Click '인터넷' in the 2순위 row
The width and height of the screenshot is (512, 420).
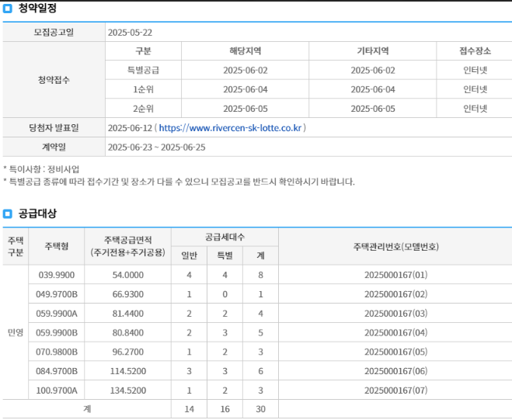click(x=475, y=109)
